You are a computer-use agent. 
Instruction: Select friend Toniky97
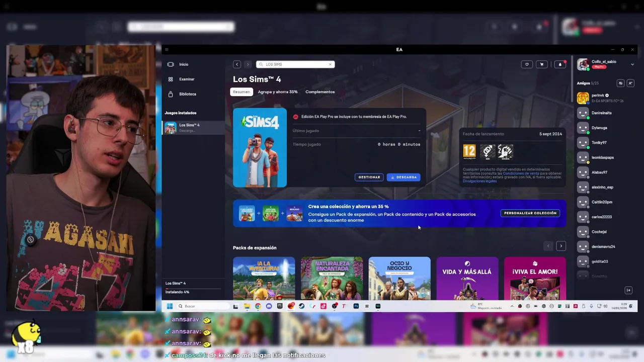(x=605, y=143)
